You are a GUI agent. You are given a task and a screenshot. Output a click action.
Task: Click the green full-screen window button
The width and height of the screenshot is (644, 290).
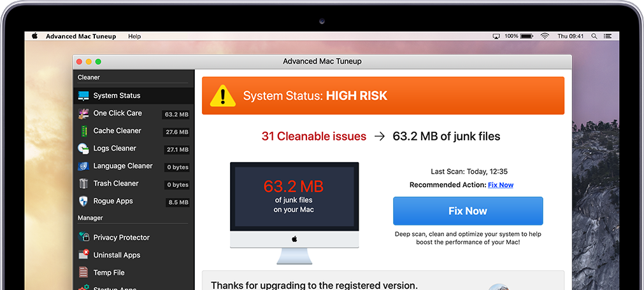[98, 62]
